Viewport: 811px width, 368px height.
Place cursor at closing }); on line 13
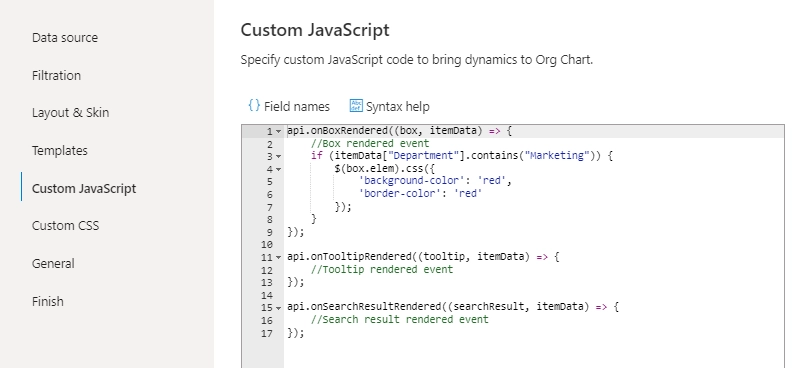pyautogui.click(x=296, y=282)
